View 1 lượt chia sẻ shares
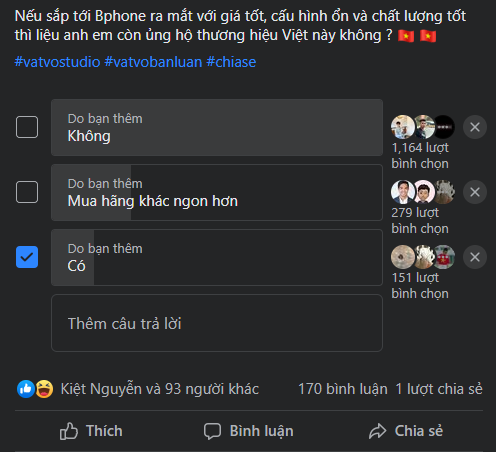 pyautogui.click(x=439, y=389)
